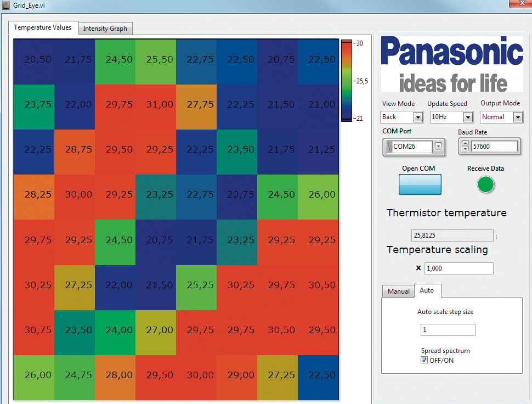Switch to the Temperature Values tab
Screen dimensions: 532x404
(43, 27)
